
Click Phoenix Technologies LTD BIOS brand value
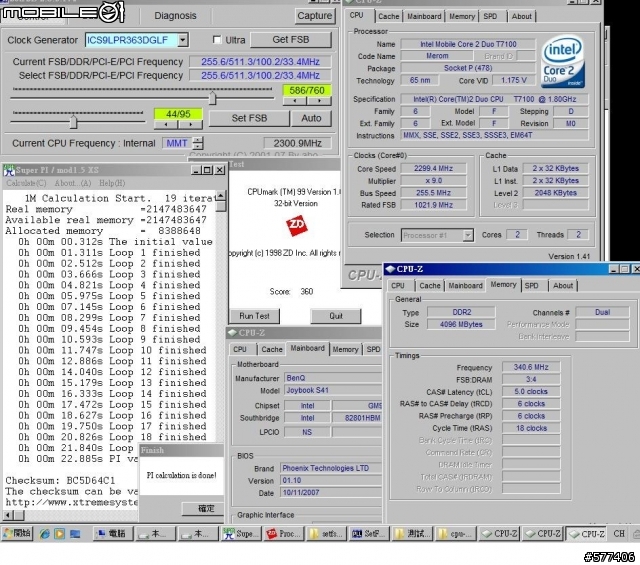click(x=331, y=468)
